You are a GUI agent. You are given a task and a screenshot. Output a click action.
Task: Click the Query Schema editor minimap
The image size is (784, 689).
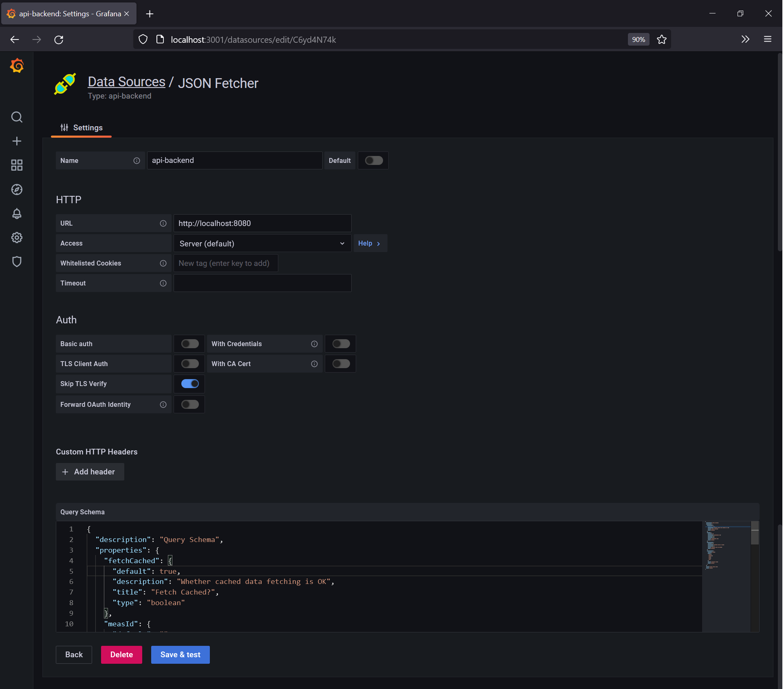point(727,577)
